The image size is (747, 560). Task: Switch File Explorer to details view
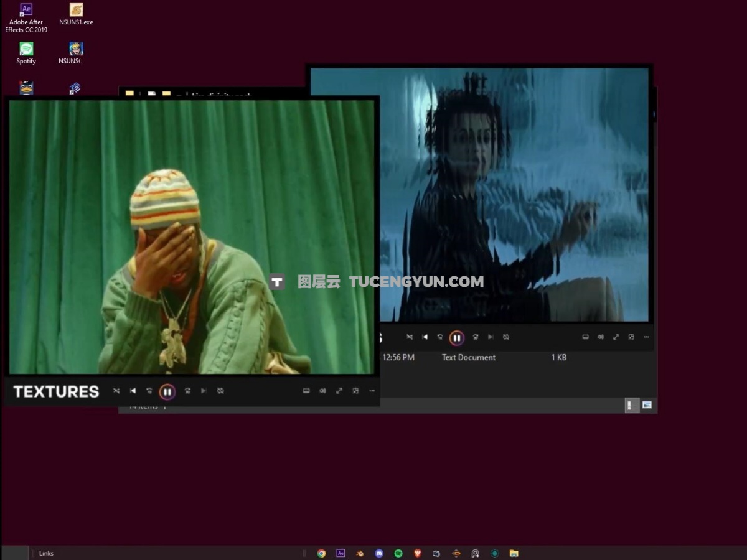(x=631, y=405)
